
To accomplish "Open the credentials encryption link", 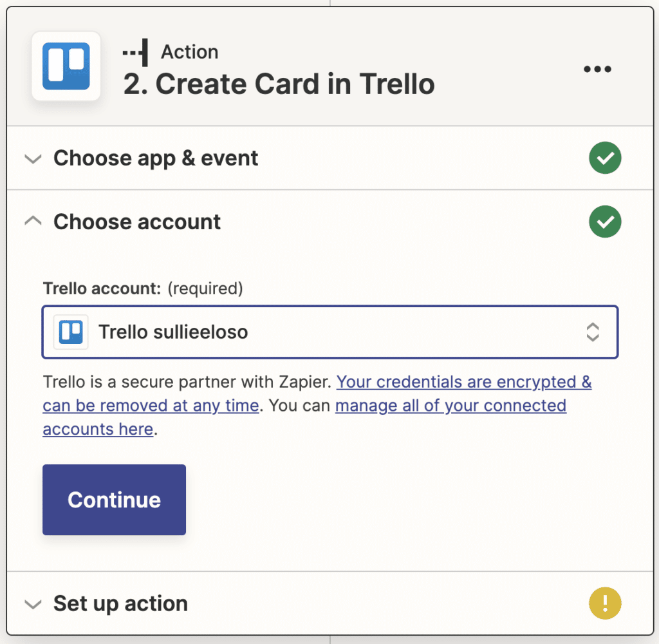I will tap(463, 381).
